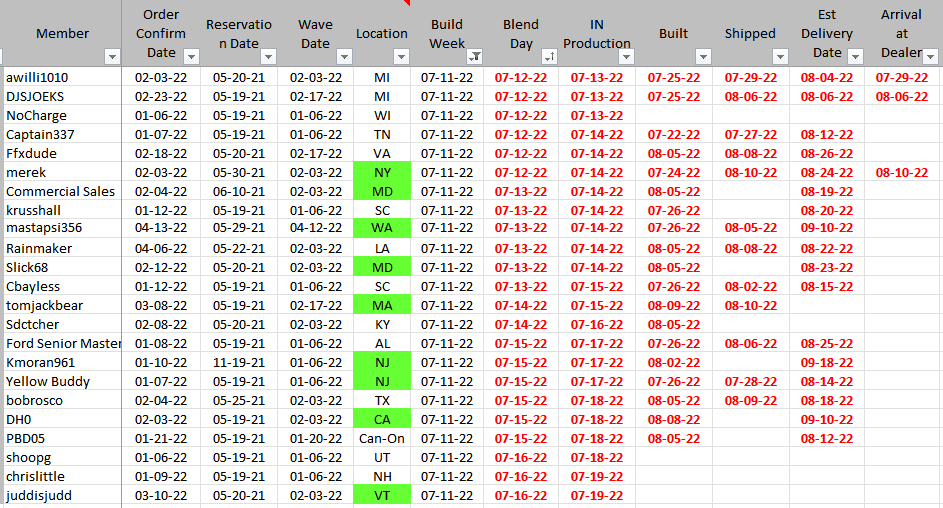Select the green NY location cell for merek
This screenshot has height=508, width=943.
pos(382,173)
